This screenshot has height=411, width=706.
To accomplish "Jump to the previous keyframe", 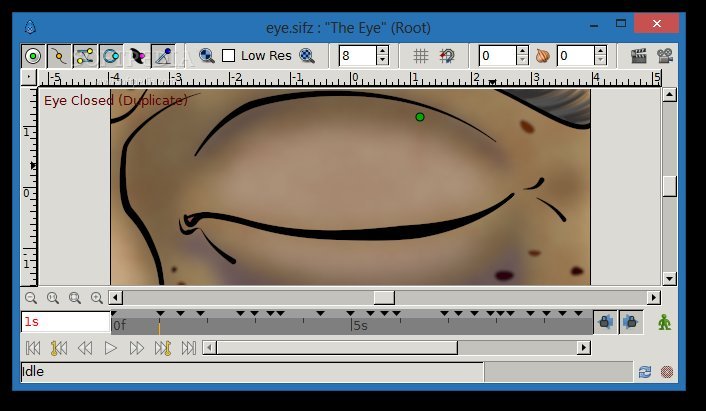I will (x=59, y=348).
